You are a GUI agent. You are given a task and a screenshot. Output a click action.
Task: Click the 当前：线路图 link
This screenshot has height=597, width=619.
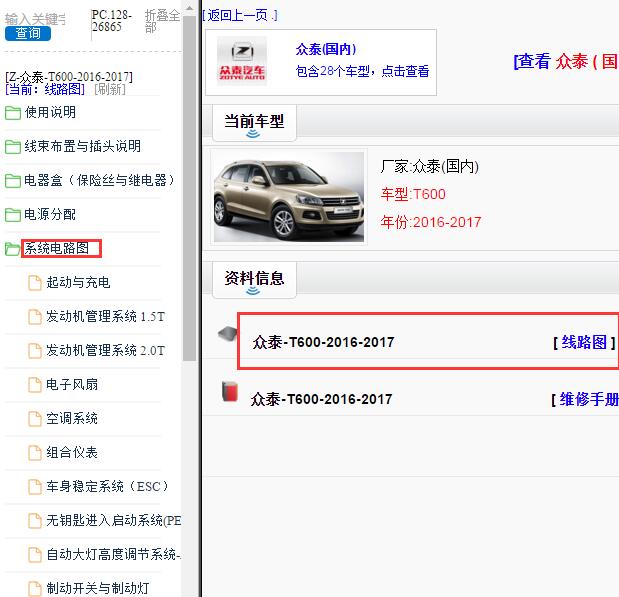tap(45, 89)
